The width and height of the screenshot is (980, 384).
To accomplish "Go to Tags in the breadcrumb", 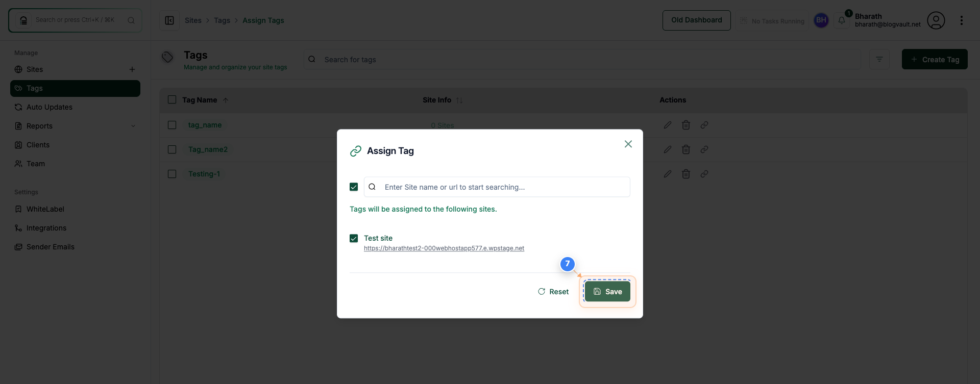I will pos(222,20).
